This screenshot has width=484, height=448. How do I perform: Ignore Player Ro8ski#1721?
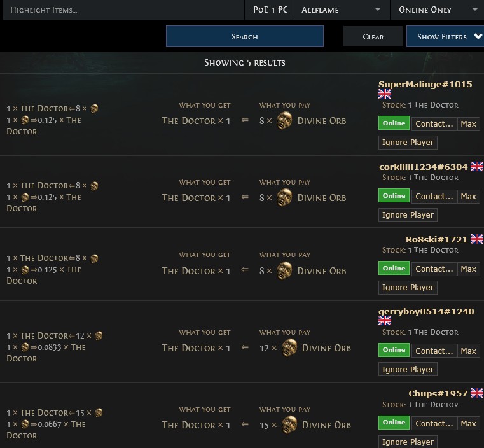(408, 288)
